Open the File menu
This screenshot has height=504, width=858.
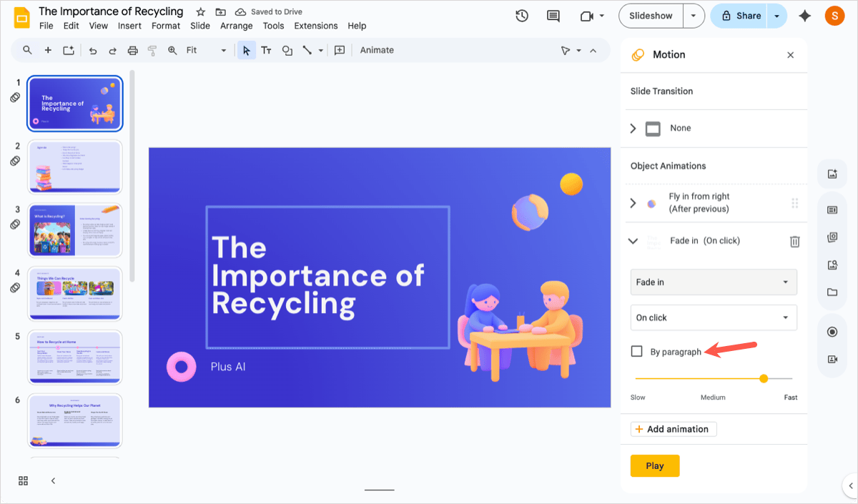[x=46, y=26]
